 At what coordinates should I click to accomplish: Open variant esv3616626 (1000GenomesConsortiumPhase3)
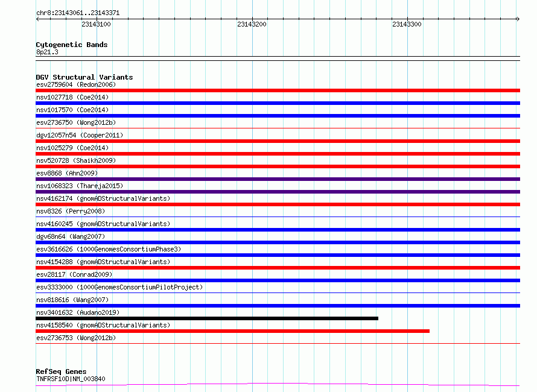tap(109, 249)
